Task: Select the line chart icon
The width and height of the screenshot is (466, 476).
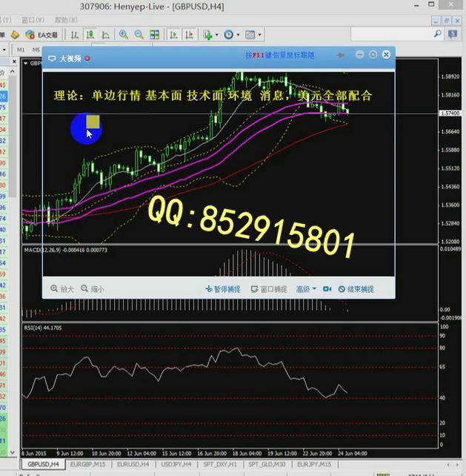Action: pyautogui.click(x=104, y=35)
